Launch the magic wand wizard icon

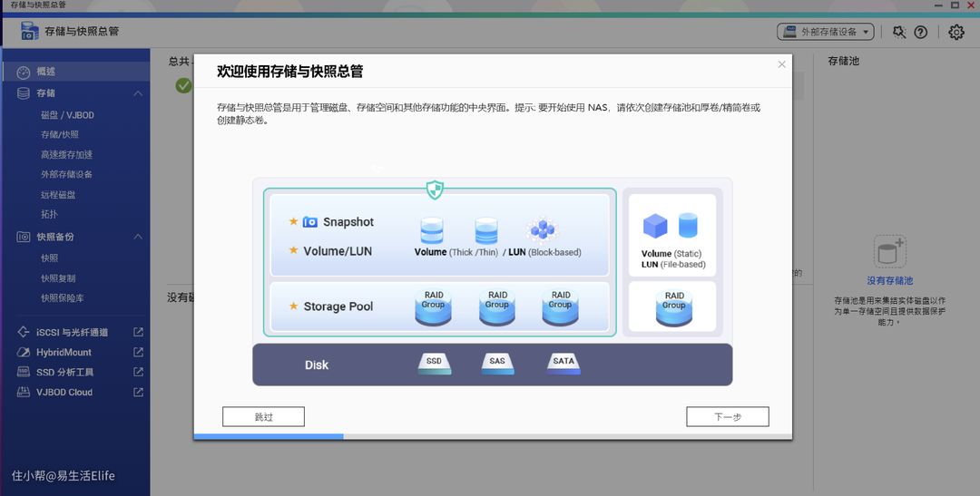click(x=898, y=32)
